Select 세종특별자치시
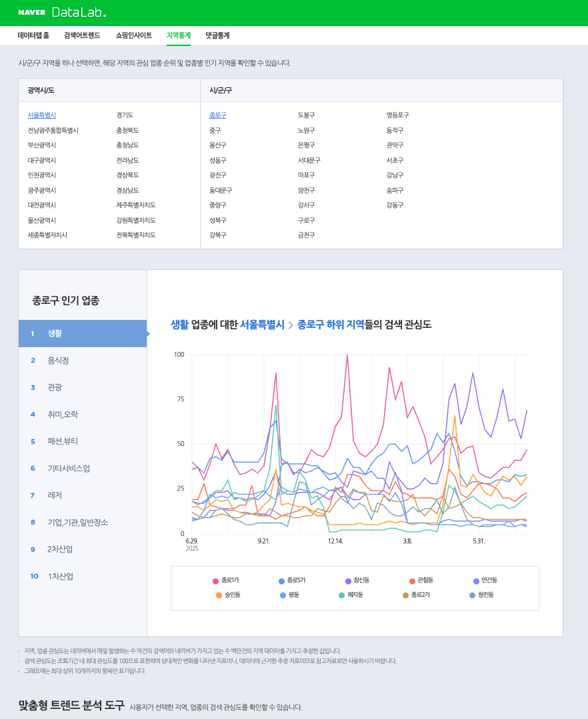The width and height of the screenshot is (588, 719). [47, 235]
